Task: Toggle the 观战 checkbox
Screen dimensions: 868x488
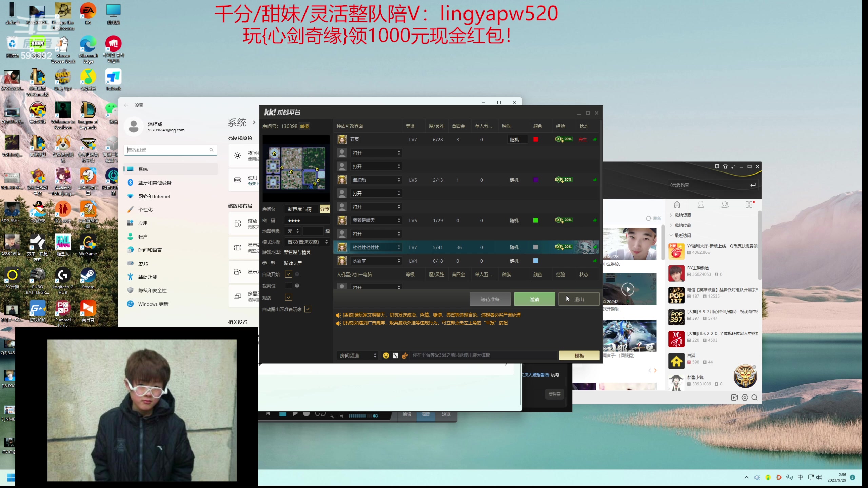Action: (x=289, y=297)
